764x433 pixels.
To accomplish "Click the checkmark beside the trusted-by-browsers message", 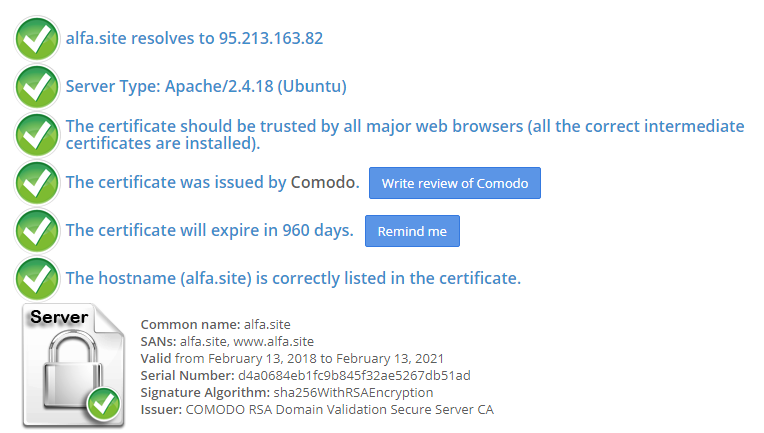I will pos(37,135).
